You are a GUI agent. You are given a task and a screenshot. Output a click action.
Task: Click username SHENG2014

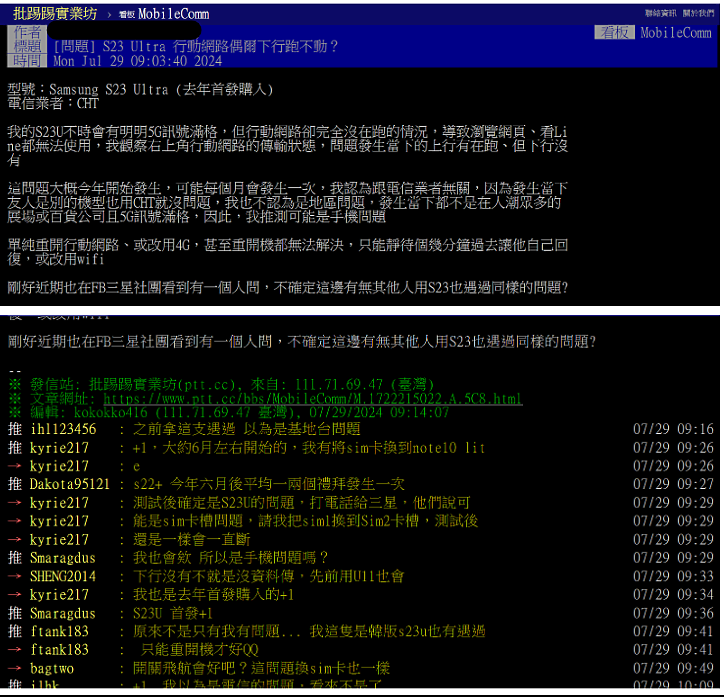pos(63,576)
